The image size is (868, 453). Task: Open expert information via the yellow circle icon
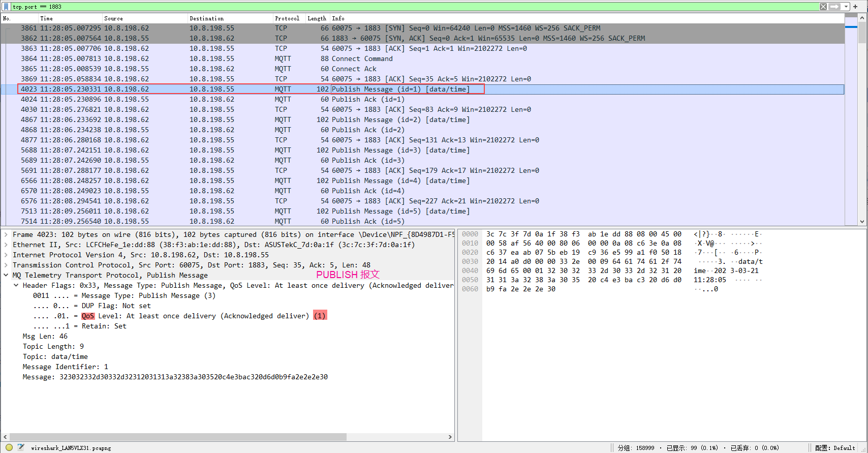point(9,448)
